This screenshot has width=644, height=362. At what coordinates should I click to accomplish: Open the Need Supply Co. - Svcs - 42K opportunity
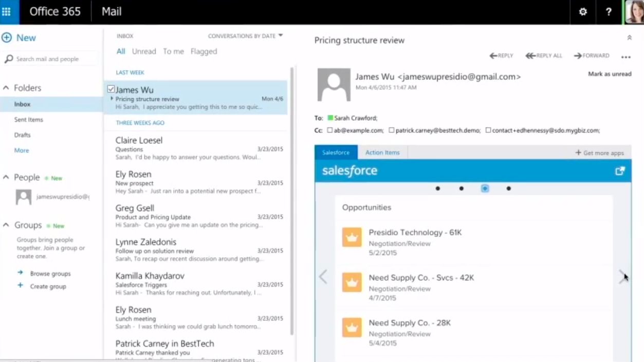[x=421, y=278]
